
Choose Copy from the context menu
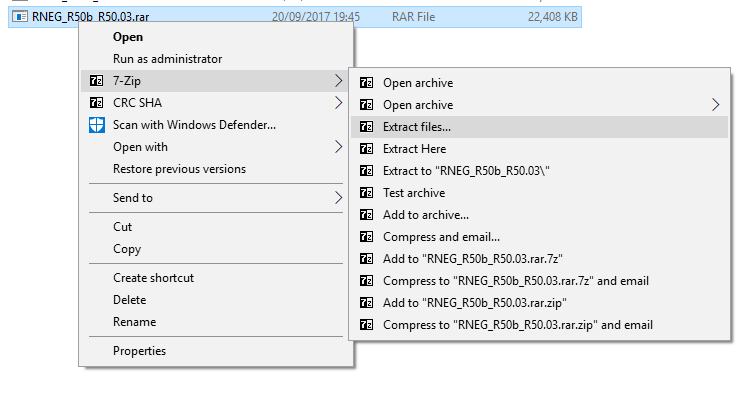tap(216, 249)
